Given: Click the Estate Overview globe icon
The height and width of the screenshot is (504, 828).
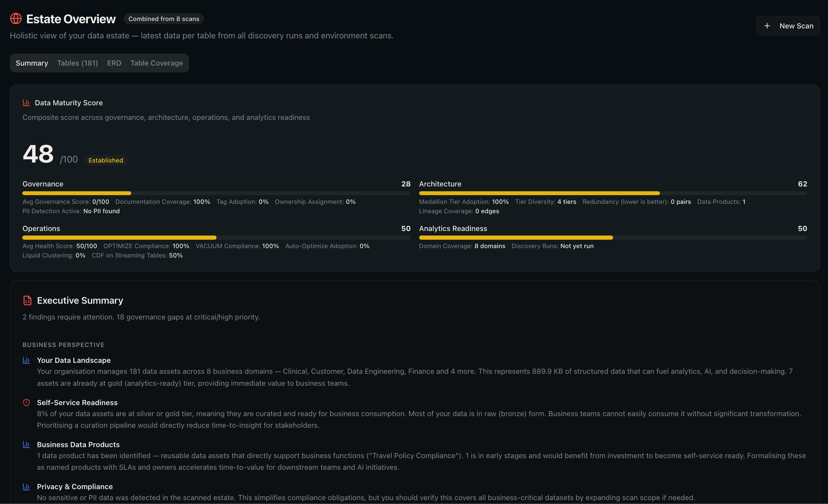Looking at the screenshot, I should pos(16,19).
